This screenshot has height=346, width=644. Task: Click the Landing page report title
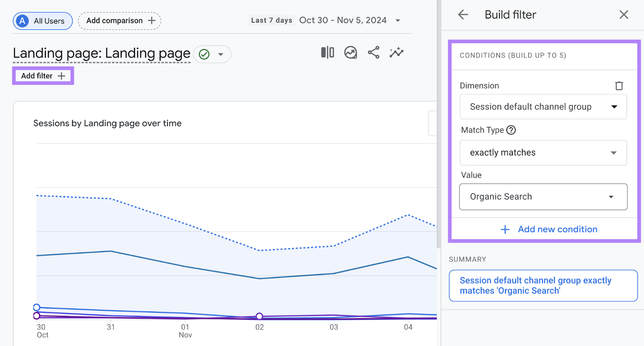(x=101, y=54)
